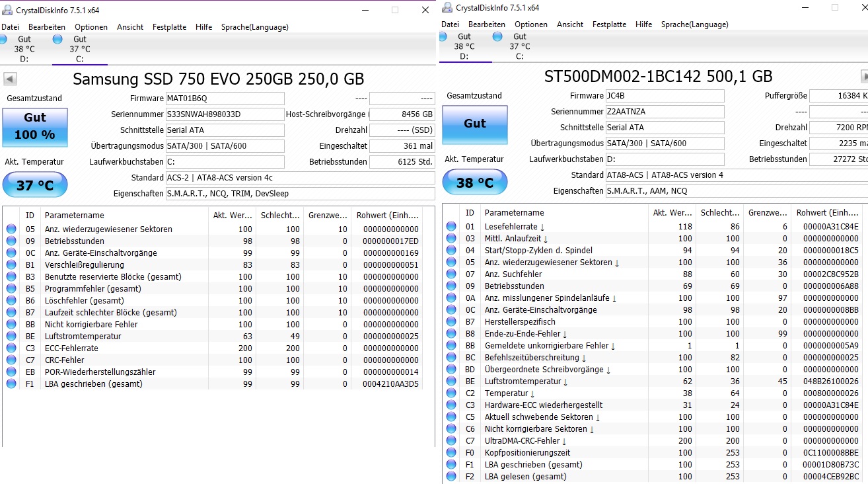Click the 38 °C temperature indicator

(475, 182)
